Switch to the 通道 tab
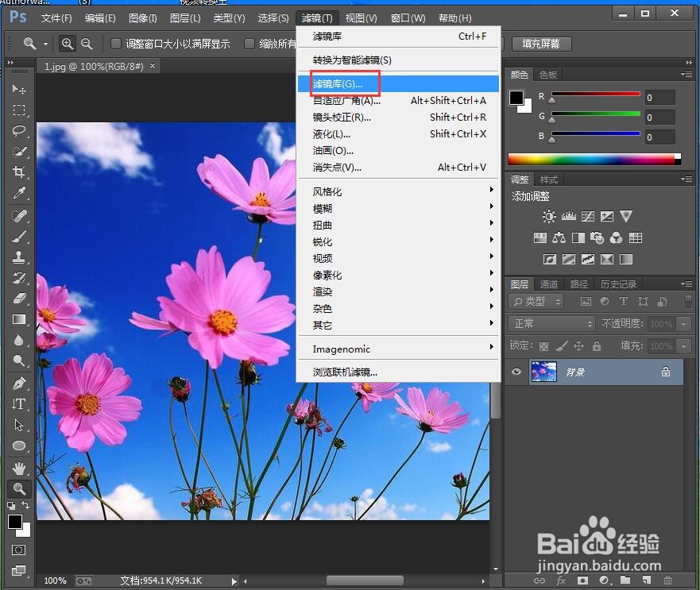700x590 pixels. click(x=549, y=284)
